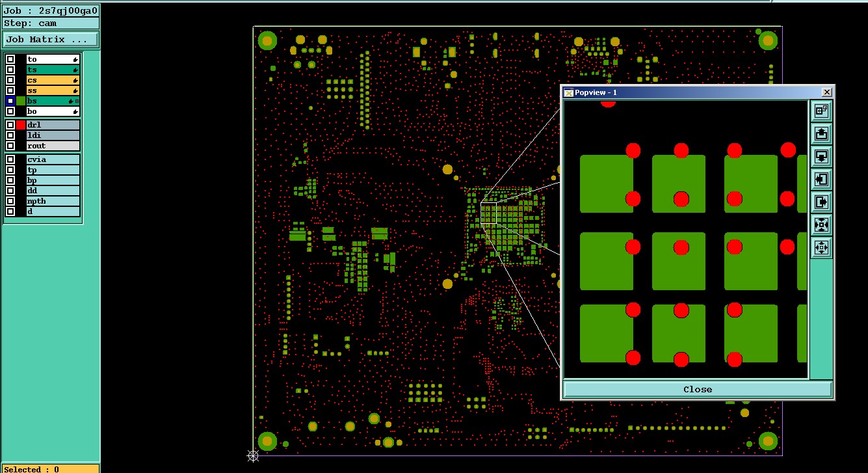Pan the Popview left with the left-arrow icon
Viewport: 868px width, 473px height.
[x=821, y=179]
